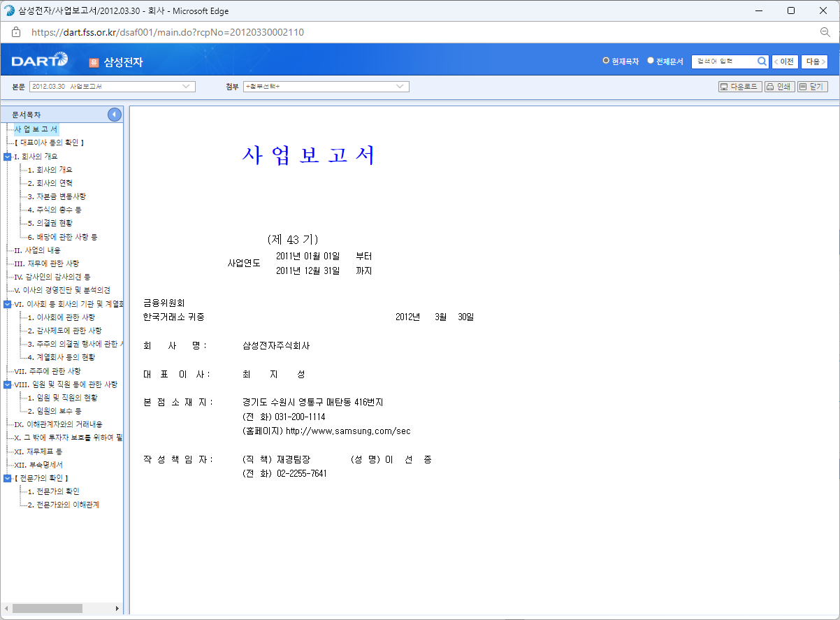The width and height of the screenshot is (840, 620).
Task: Go to next result with 다음 button
Action: click(815, 62)
